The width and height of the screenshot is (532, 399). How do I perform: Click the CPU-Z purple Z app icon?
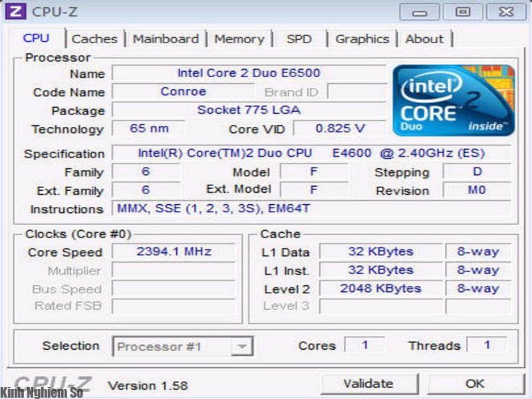[15, 11]
